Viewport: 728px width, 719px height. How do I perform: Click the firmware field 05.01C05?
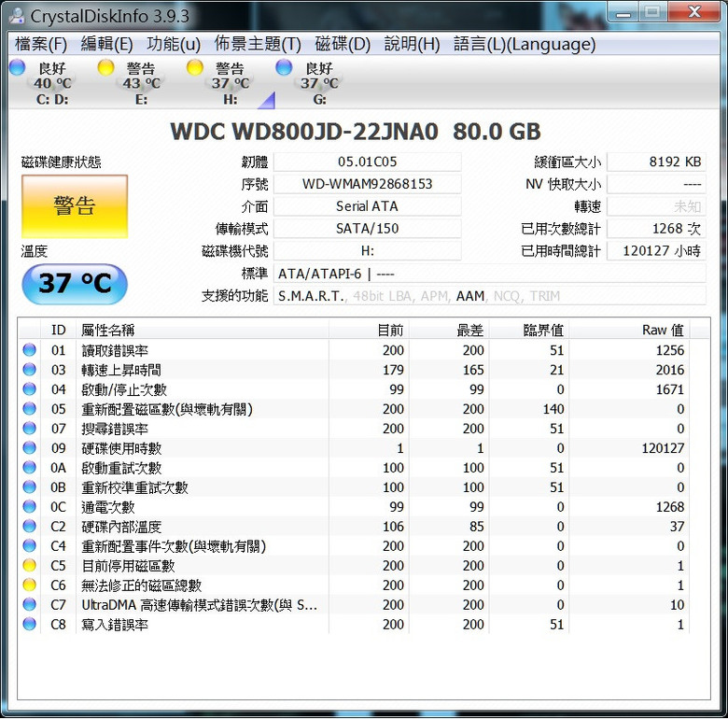(367, 162)
